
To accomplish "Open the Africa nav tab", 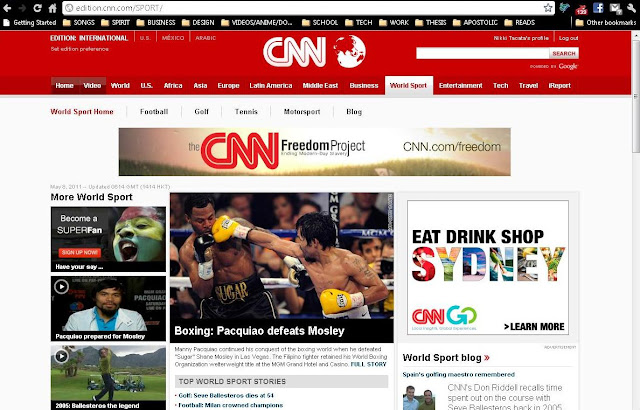I will [173, 86].
